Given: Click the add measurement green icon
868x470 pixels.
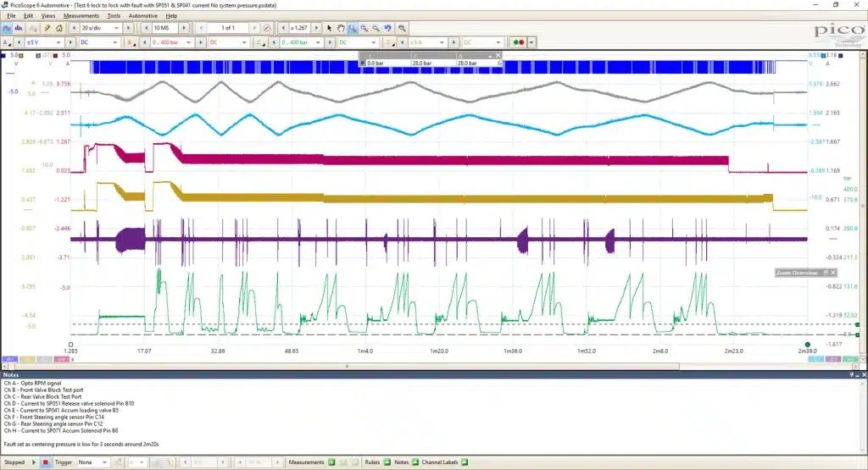Looking at the screenshot, I should [x=331, y=462].
